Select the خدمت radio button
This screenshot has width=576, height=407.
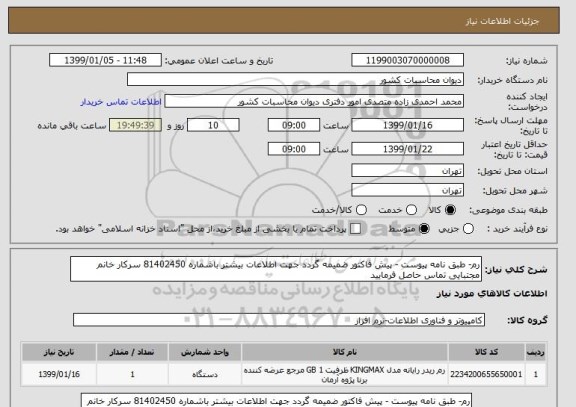[x=411, y=210]
